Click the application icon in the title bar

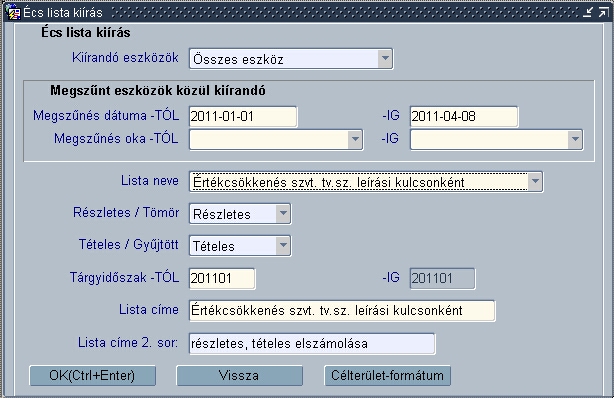point(13,12)
